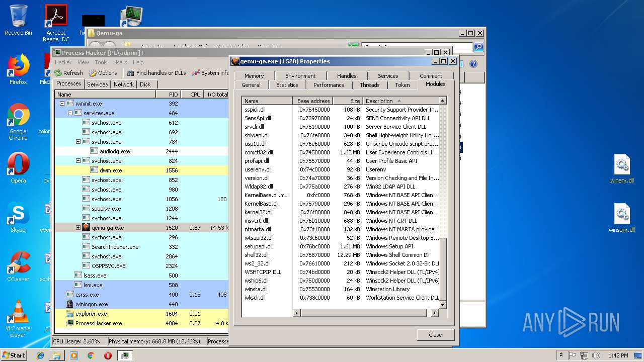Open Statistics tab in Properties
The width and height of the screenshot is (644, 362).
(287, 85)
